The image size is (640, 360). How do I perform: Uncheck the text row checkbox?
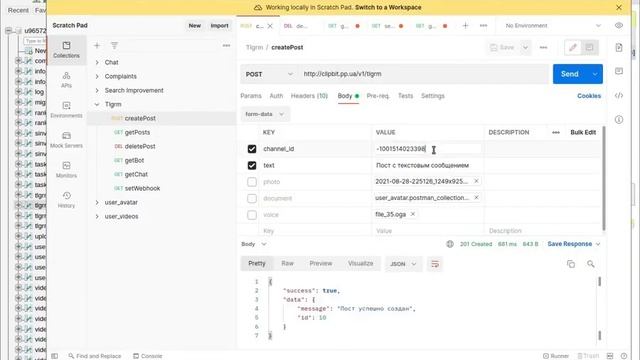pyautogui.click(x=252, y=165)
